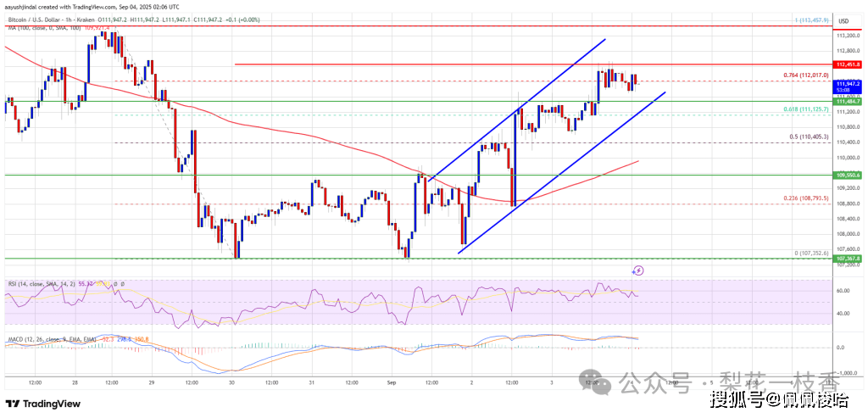This screenshot has height=418, width=868.
Task: Open the USD currency selector
Action: (x=844, y=21)
